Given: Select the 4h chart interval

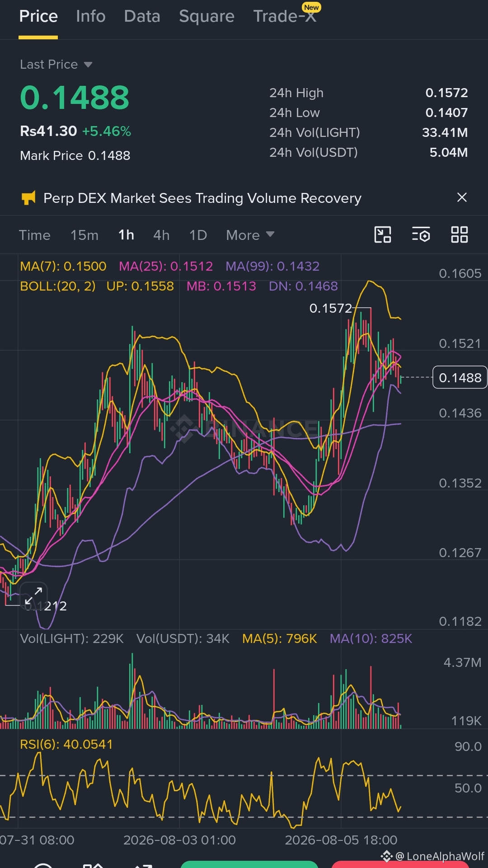Looking at the screenshot, I should (161, 235).
